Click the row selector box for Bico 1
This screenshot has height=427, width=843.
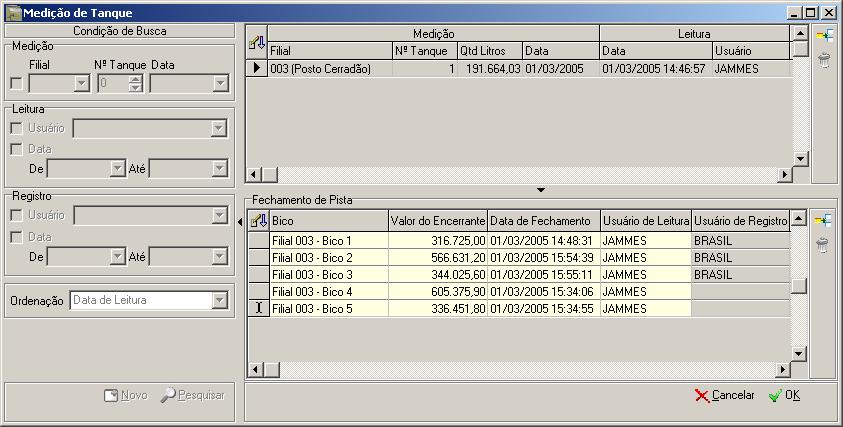[259, 240]
